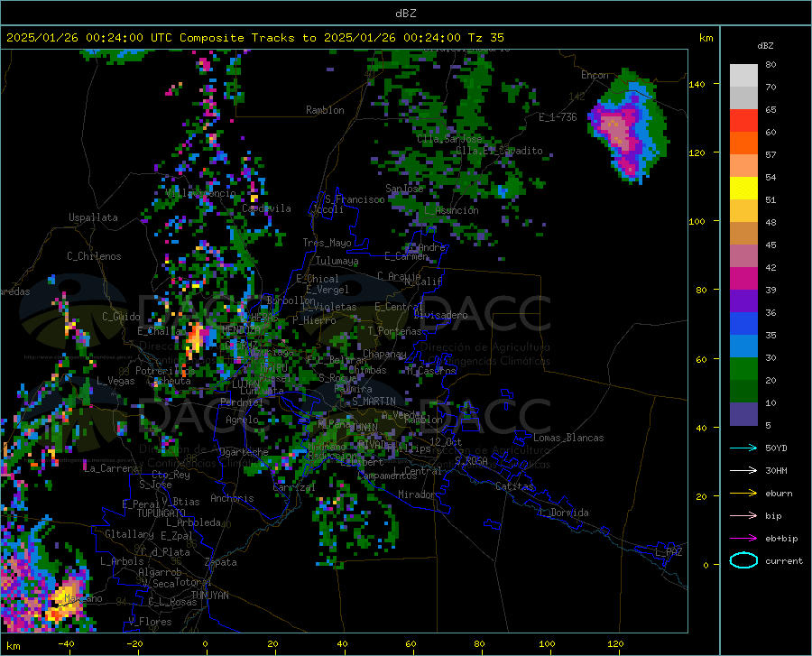This screenshot has width=812, height=656.
Task: Click the 100 km y-axis tick
Action: (x=697, y=221)
